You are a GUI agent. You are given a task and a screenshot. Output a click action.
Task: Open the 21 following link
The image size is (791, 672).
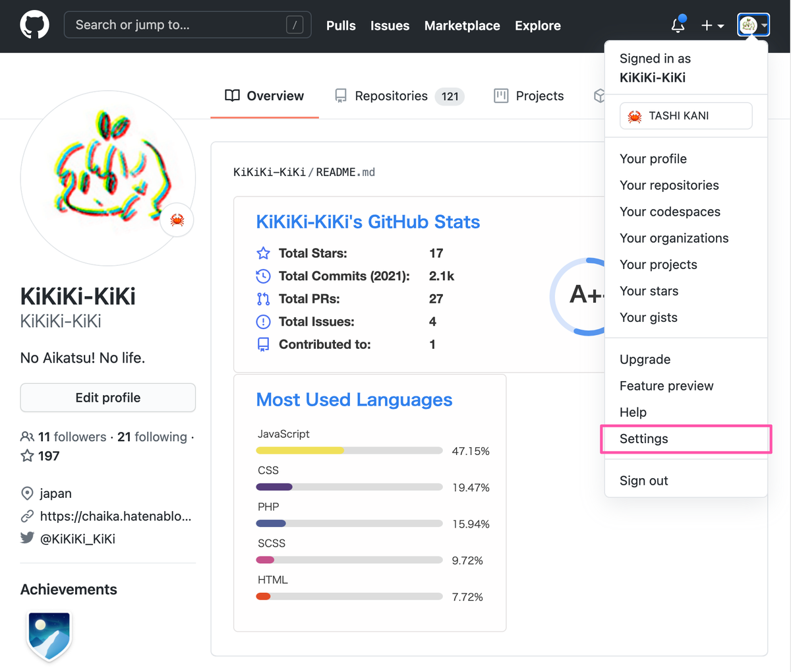point(152,437)
